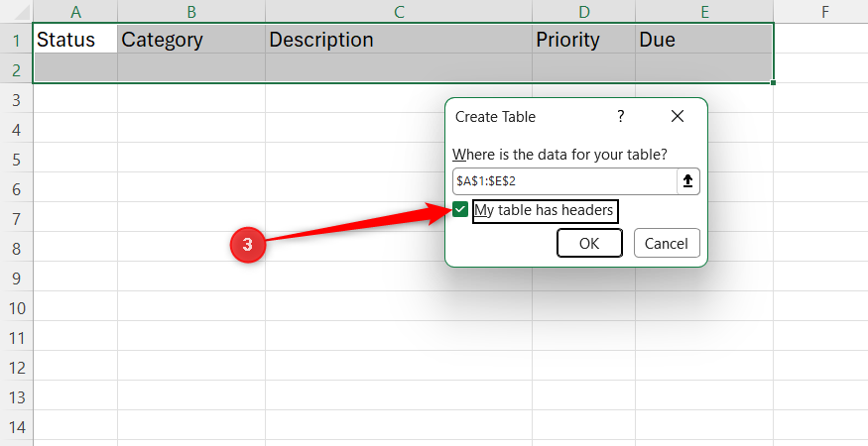The height and width of the screenshot is (446, 868).
Task: Select row 2 header
Action: point(16,69)
